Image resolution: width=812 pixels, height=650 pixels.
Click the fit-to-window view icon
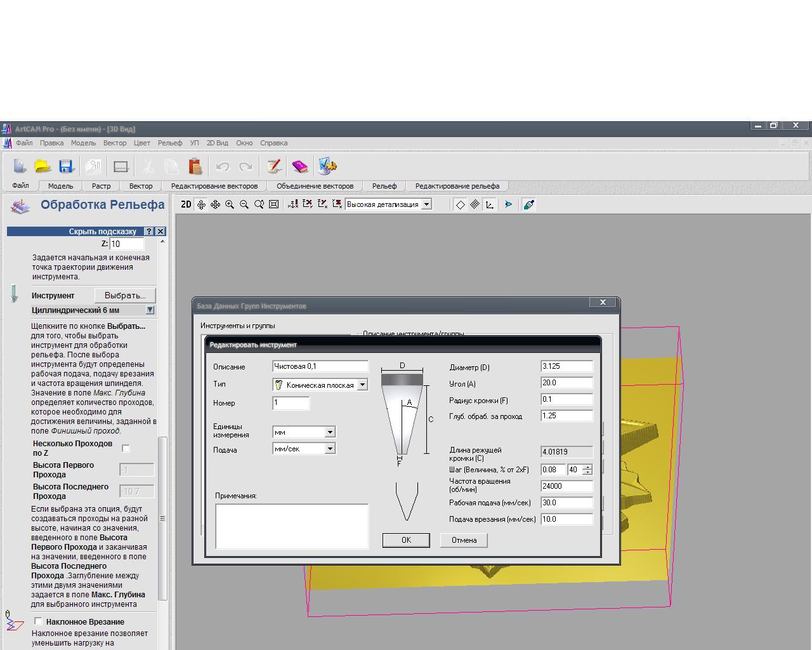(273, 204)
